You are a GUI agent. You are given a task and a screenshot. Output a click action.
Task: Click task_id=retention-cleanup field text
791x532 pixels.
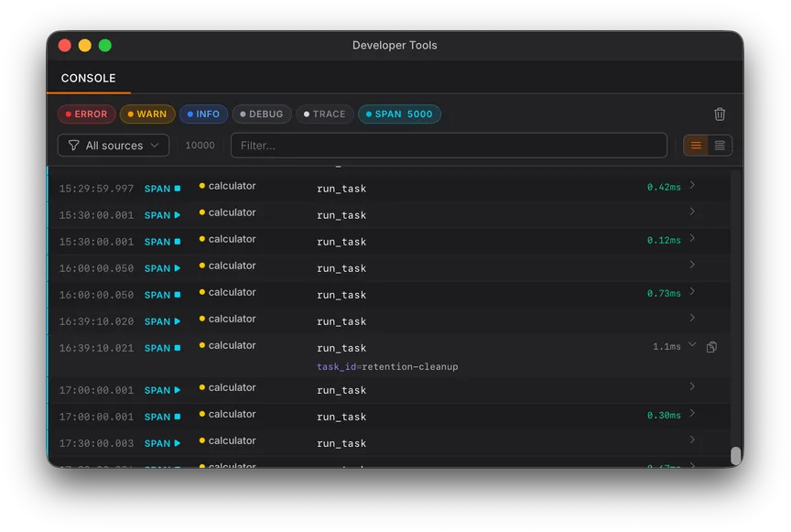click(387, 367)
